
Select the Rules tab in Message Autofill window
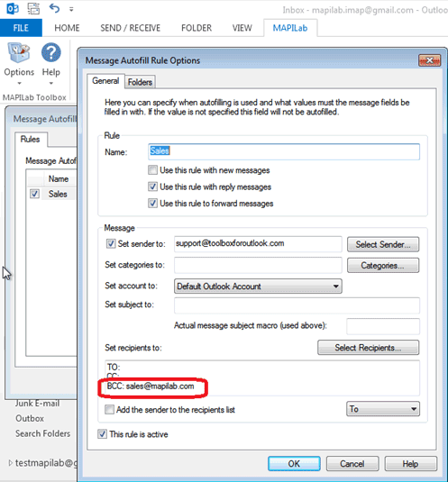click(30, 140)
